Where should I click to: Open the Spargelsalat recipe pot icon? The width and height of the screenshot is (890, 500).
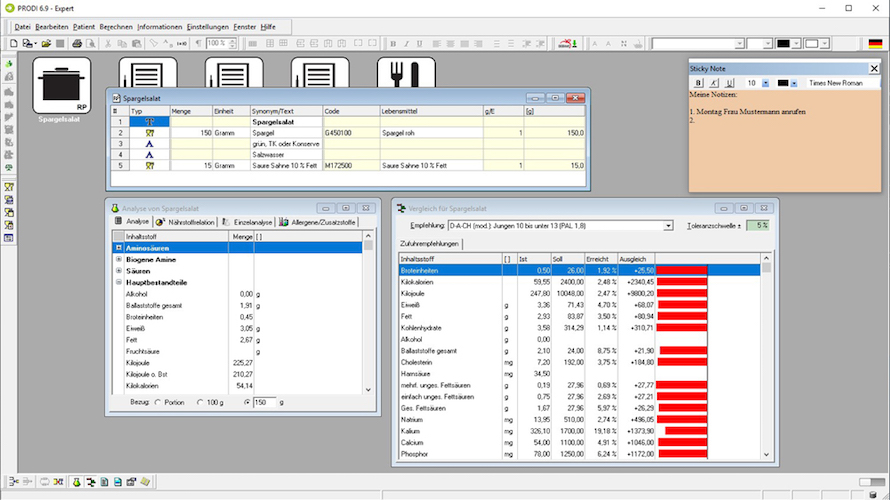[x=62, y=85]
